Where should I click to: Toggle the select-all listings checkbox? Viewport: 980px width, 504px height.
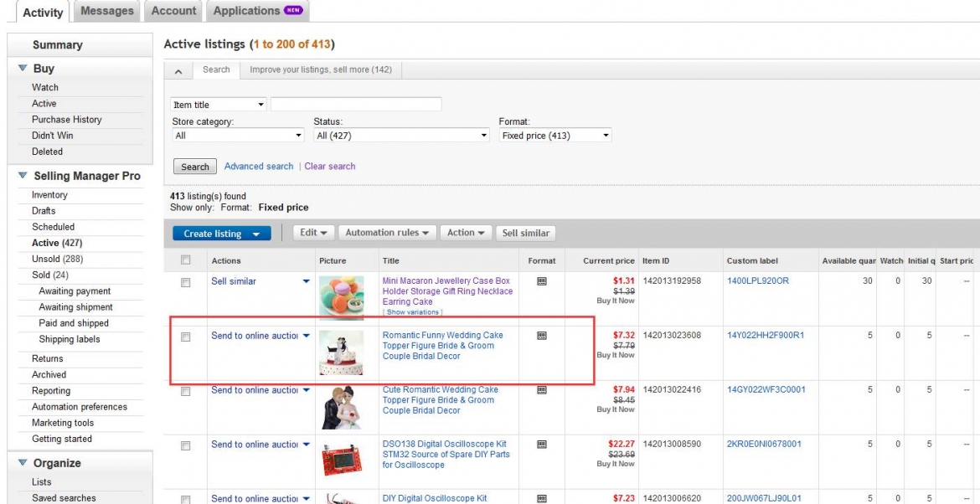186,260
